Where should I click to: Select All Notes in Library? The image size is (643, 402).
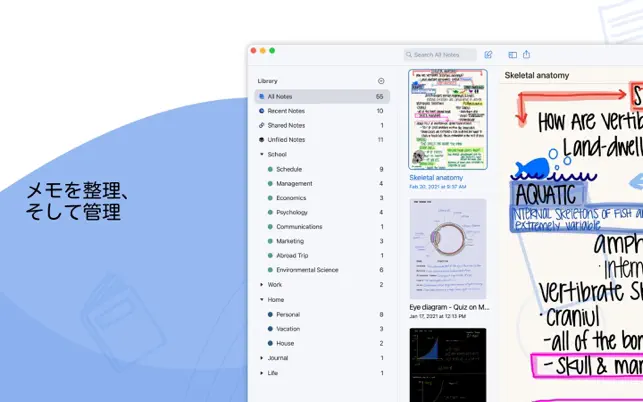tap(322, 96)
